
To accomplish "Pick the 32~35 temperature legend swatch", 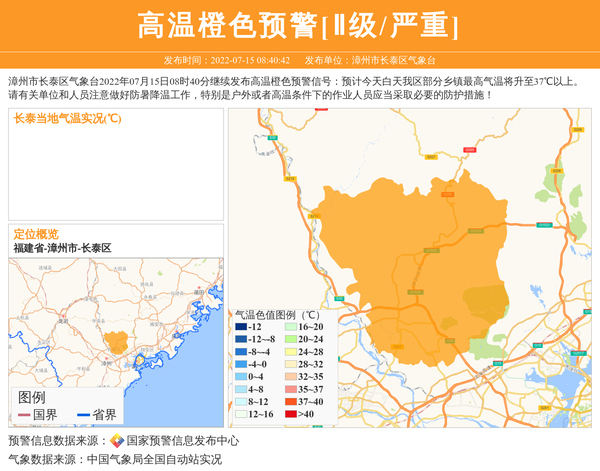I will point(288,376).
